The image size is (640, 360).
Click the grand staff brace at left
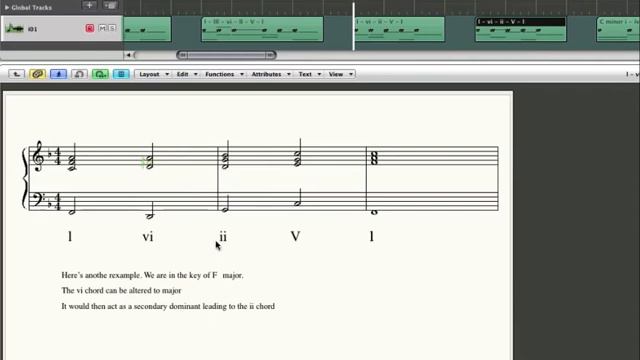(24, 179)
